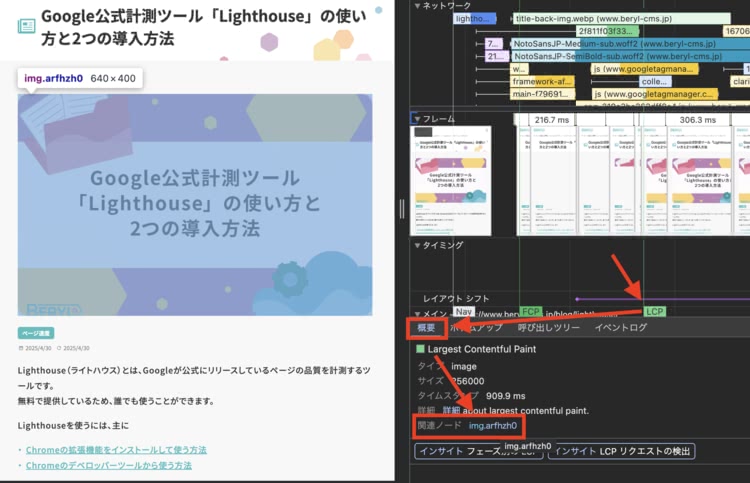The height and width of the screenshot is (483, 750).
Task: Select the lightho... document request bar
Action: pyautogui.click(x=474, y=19)
